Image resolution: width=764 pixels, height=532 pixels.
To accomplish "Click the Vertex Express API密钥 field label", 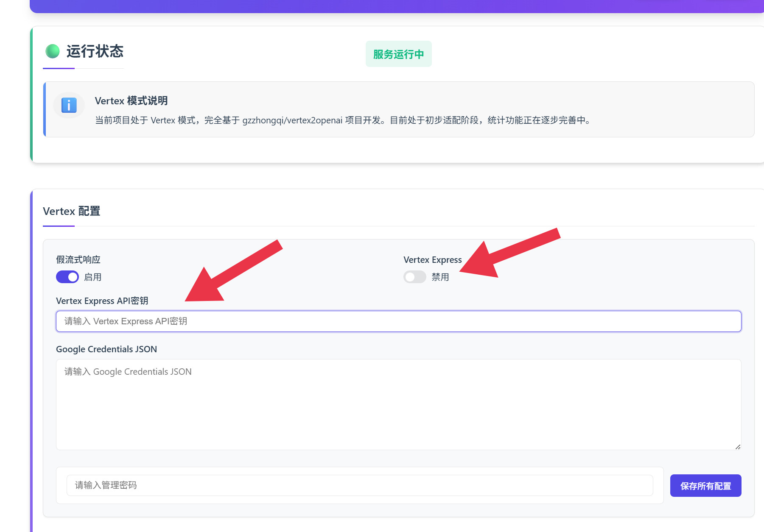I will 102,301.
